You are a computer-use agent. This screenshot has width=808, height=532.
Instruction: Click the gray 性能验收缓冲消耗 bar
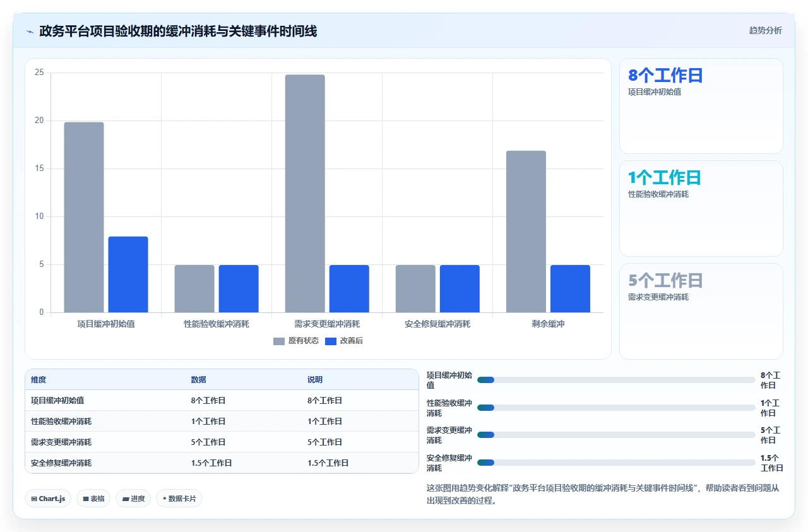tap(194, 288)
